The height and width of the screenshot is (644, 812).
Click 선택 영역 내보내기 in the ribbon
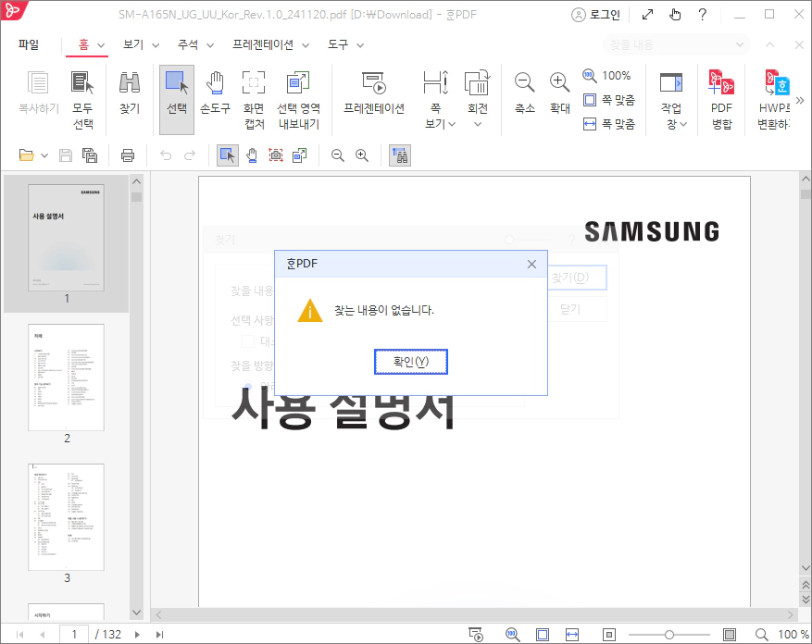click(298, 100)
